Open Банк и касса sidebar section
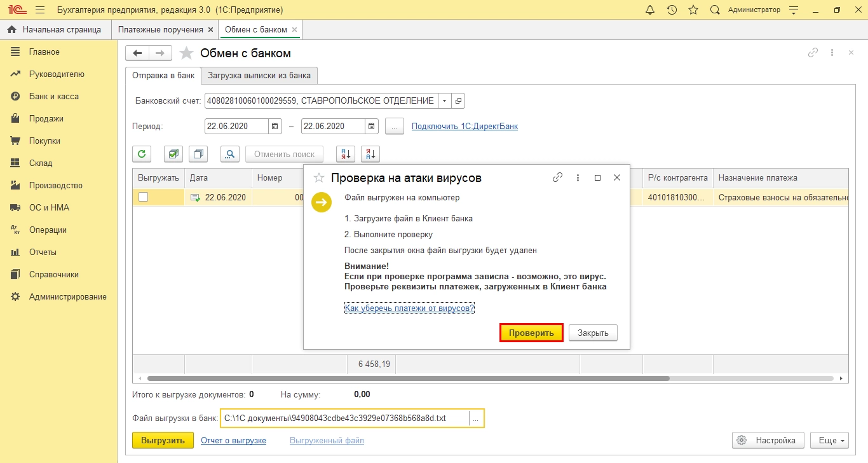This screenshot has width=868, height=463. pyautogui.click(x=54, y=96)
